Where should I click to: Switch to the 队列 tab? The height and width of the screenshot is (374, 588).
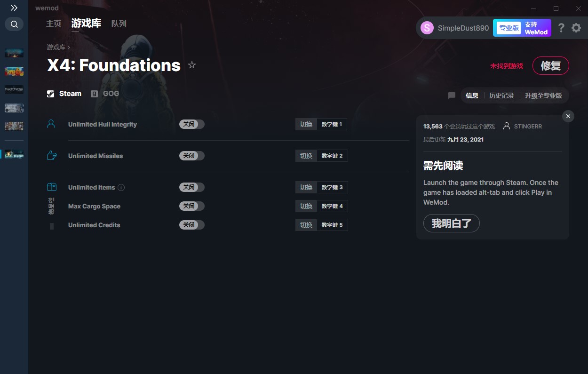point(119,24)
